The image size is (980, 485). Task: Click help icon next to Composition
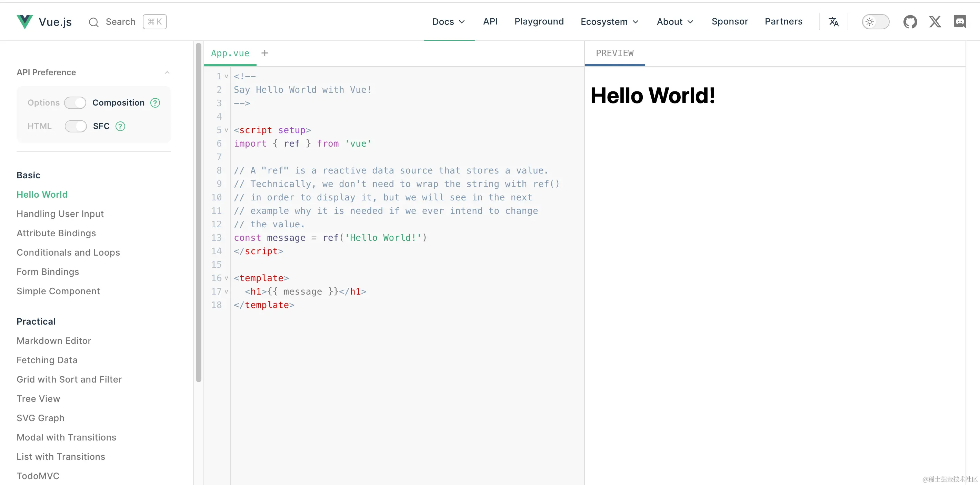tap(155, 103)
